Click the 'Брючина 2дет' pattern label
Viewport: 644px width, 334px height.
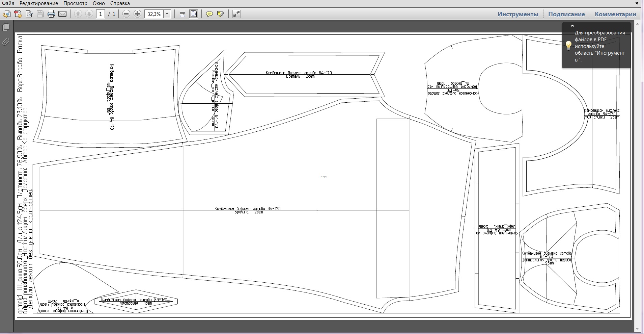(x=249, y=212)
